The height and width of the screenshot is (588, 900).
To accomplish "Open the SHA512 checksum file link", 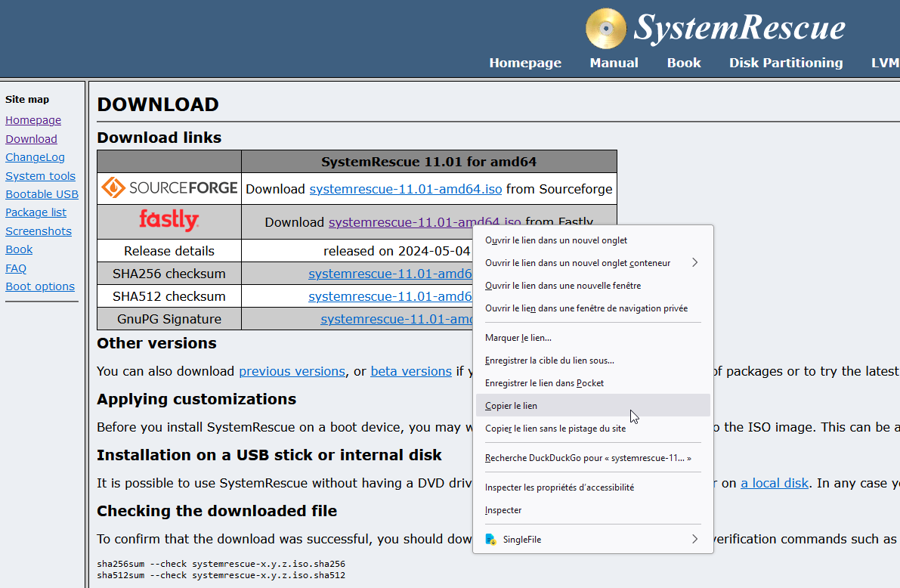I will pos(390,296).
